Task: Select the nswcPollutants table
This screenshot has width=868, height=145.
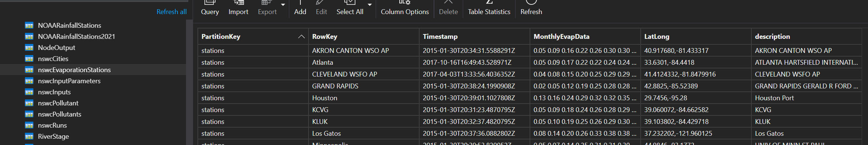Action: (x=59, y=114)
